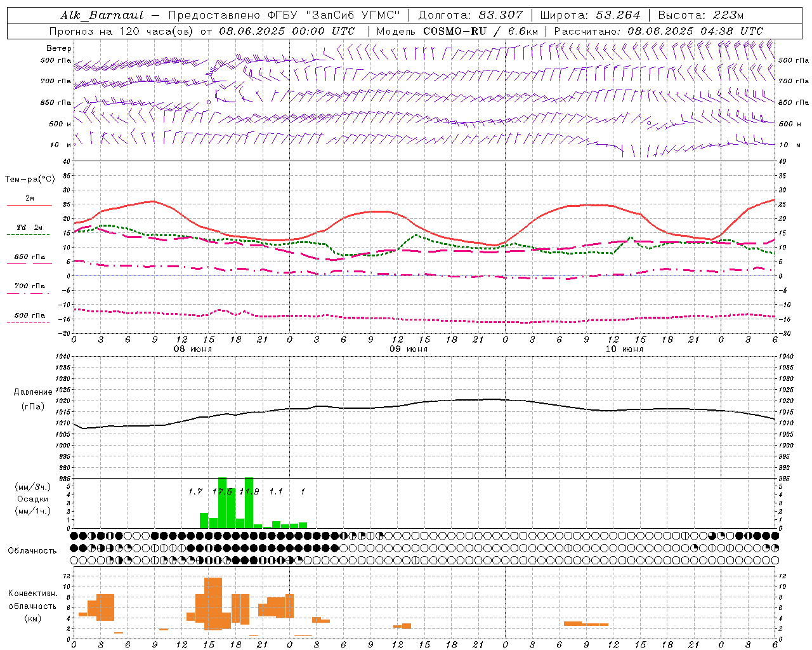
Task: Click the Модель COSMO-RU / 6.6км text
Action: (457, 31)
